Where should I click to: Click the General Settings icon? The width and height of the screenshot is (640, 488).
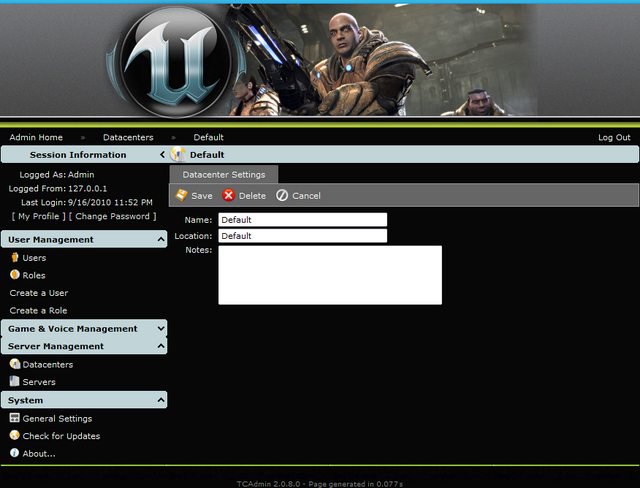(x=15, y=419)
